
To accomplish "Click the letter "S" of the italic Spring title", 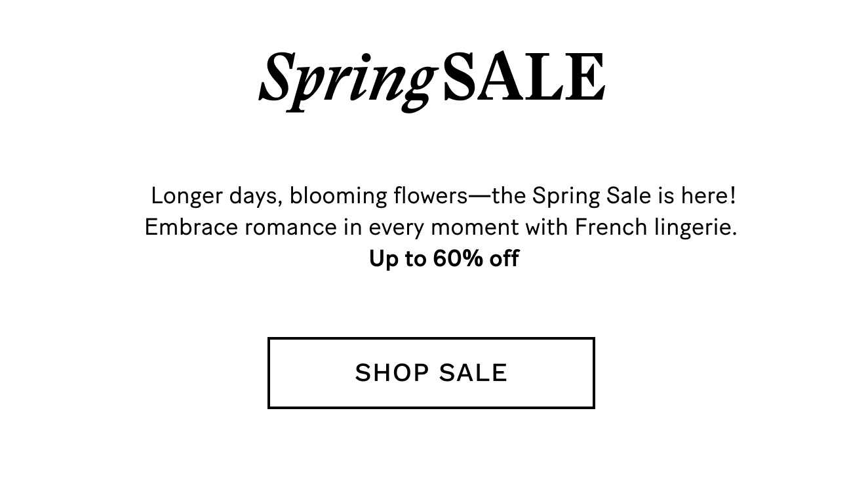I will pyautogui.click(x=277, y=77).
